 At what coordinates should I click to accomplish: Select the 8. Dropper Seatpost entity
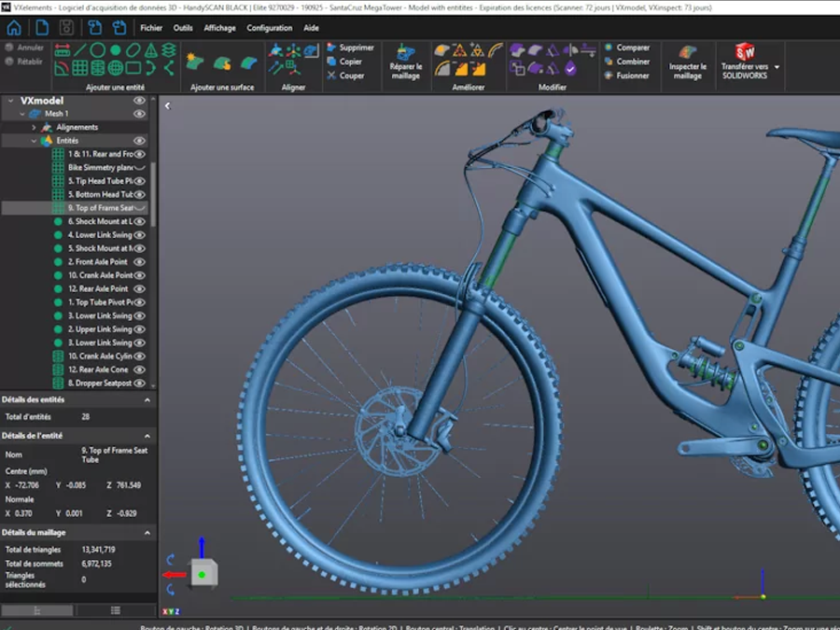103,383
